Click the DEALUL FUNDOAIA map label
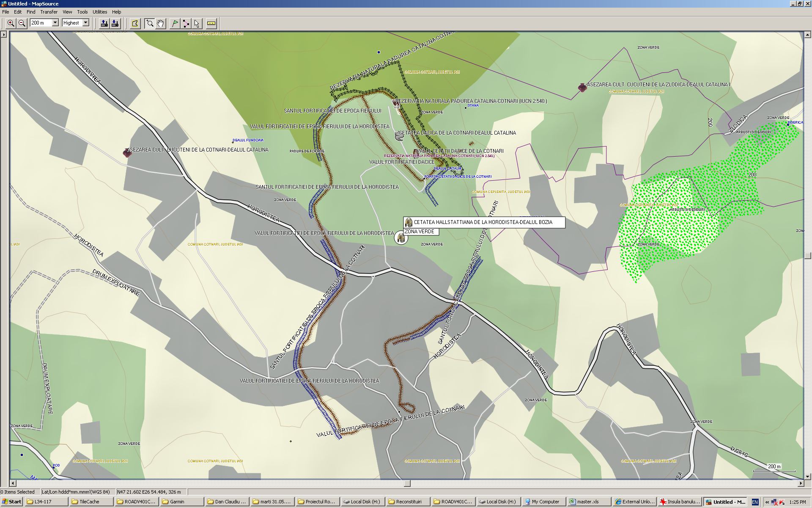812x508 pixels. pos(248,140)
